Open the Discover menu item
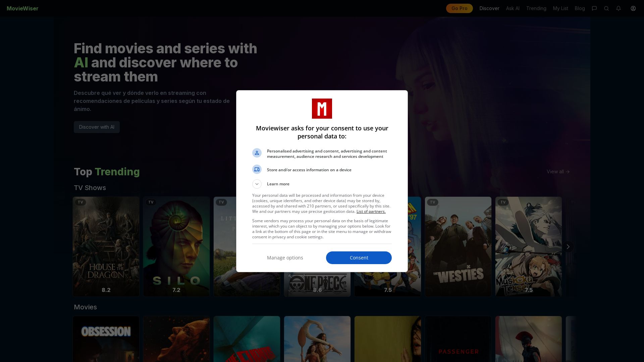Viewport: 644px width, 362px height. (x=489, y=8)
